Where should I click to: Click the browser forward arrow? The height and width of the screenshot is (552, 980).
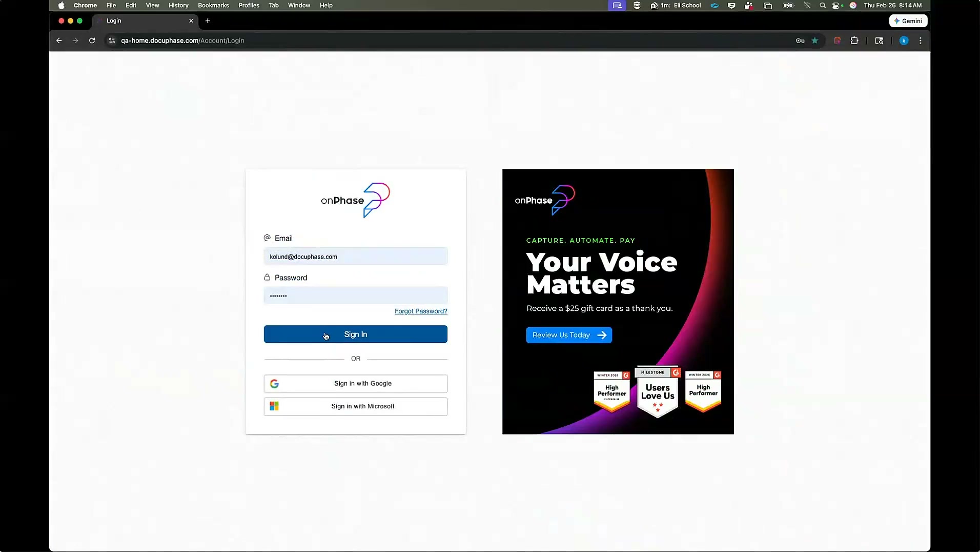[75, 41]
